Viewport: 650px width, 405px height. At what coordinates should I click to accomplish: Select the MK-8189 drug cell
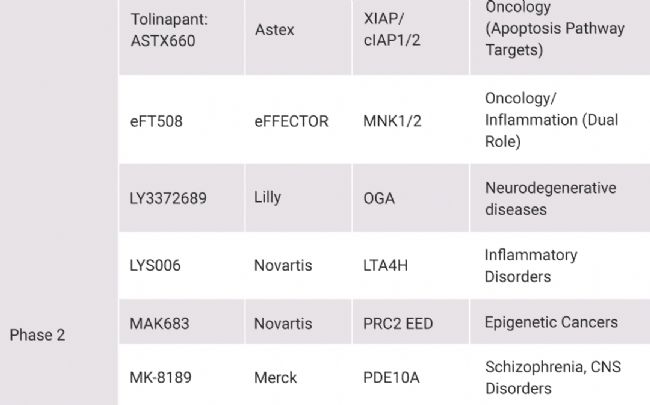[x=182, y=375]
